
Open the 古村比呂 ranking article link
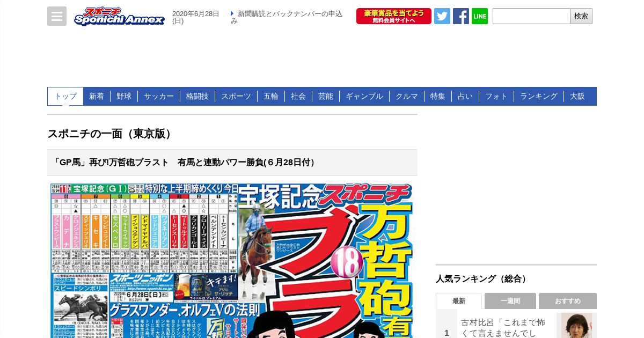coord(503,327)
